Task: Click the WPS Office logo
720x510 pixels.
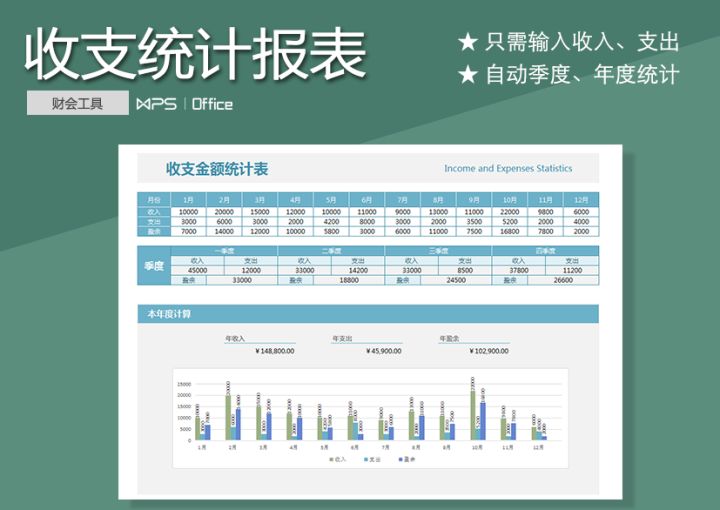Action: (185, 103)
